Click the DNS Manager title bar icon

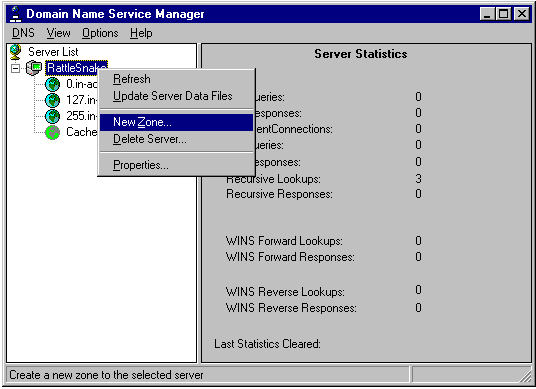pos(15,14)
